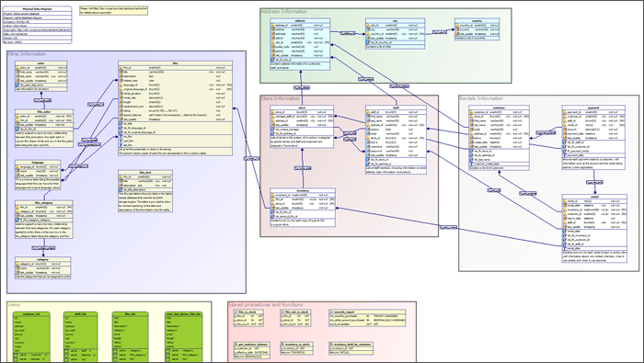Screen dimensions: 644x363
Task: Select the inventory_held_by_customer function title
Action: (x=351, y=344)
